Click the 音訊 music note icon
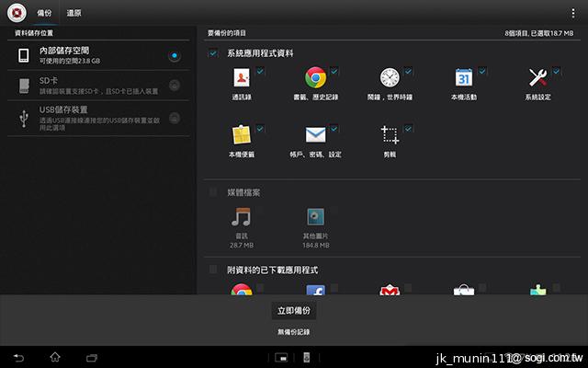588x368 pixels. [241, 217]
